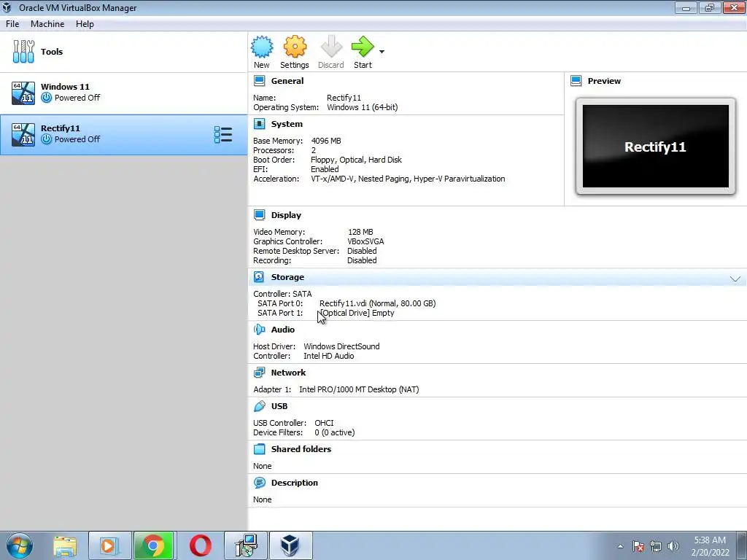The height and width of the screenshot is (560, 747).
Task: Click Intel PRO/1000 MT Desktop adapter text
Action: pos(359,389)
